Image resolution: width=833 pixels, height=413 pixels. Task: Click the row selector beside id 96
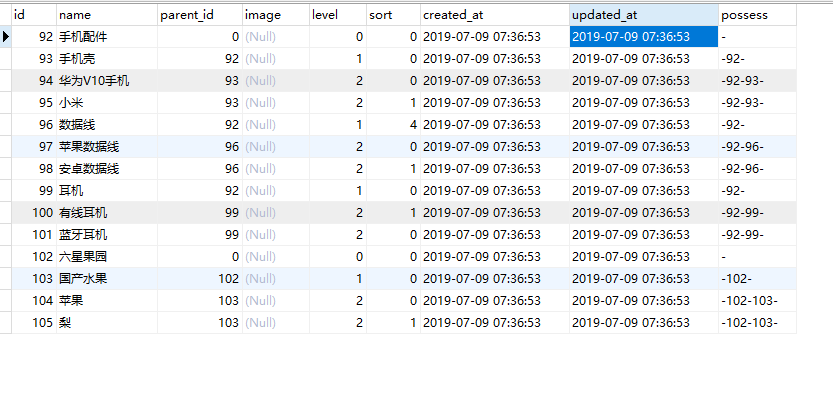point(6,125)
